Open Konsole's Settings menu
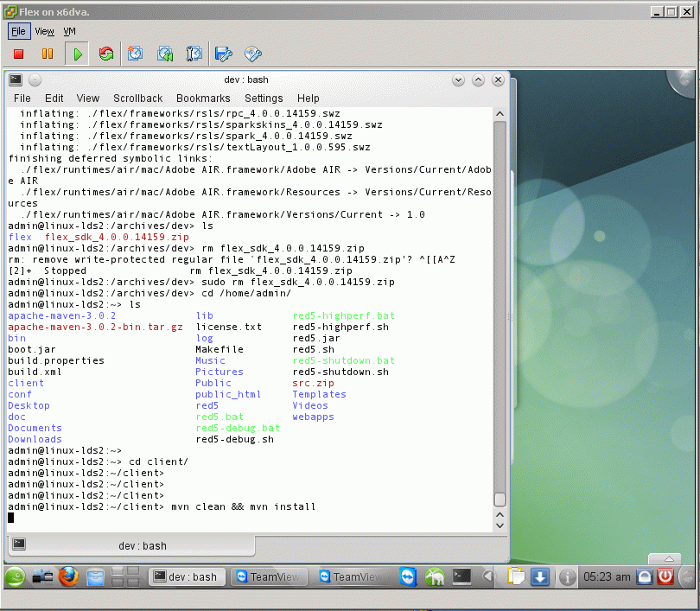Image resolution: width=700 pixels, height=611 pixels. pyautogui.click(x=264, y=99)
